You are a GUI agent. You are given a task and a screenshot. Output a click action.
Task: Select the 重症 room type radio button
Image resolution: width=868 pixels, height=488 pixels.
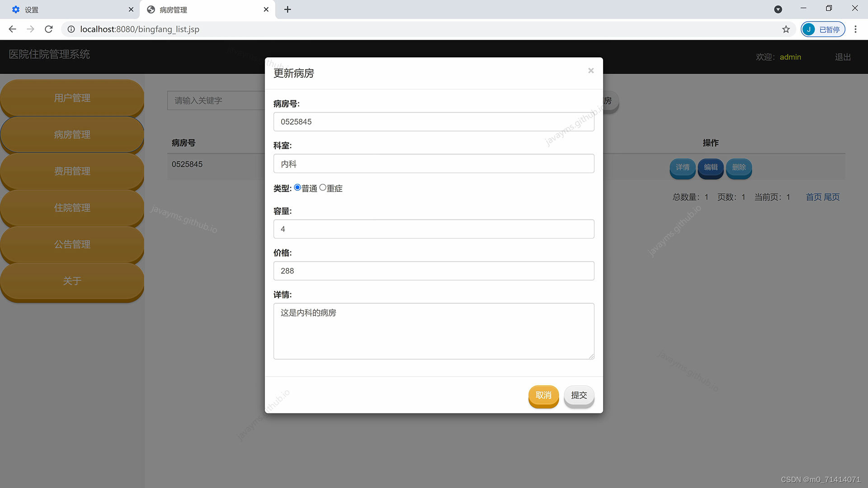[x=323, y=188]
